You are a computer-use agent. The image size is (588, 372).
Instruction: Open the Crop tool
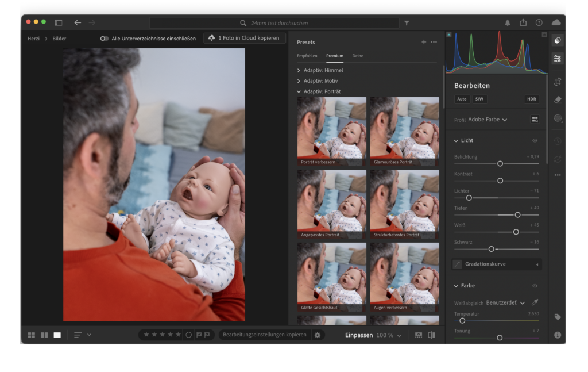click(558, 82)
